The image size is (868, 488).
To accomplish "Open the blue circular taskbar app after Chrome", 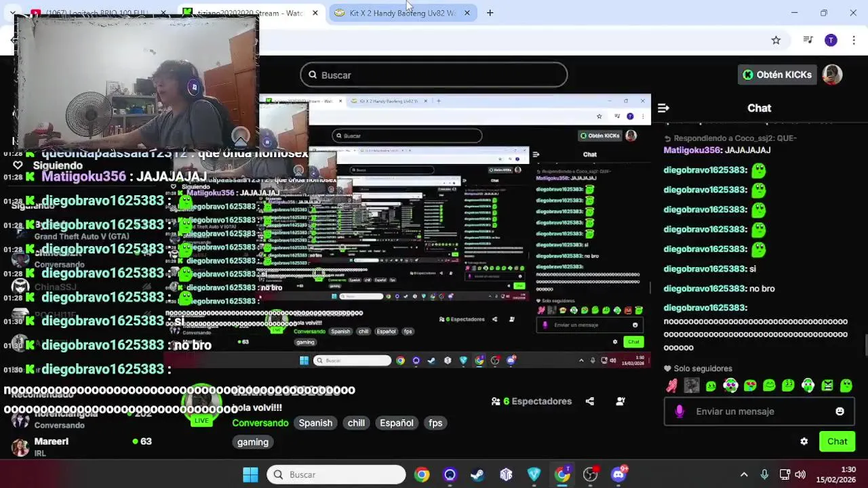I will (x=450, y=474).
